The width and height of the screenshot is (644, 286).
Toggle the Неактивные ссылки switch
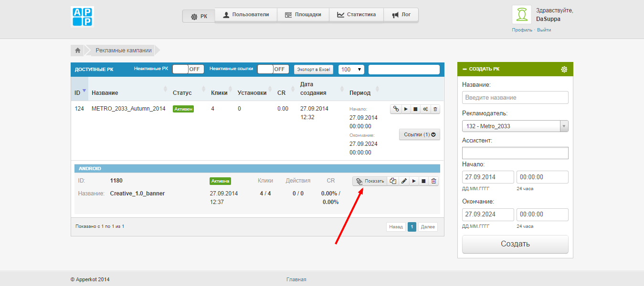(273, 69)
